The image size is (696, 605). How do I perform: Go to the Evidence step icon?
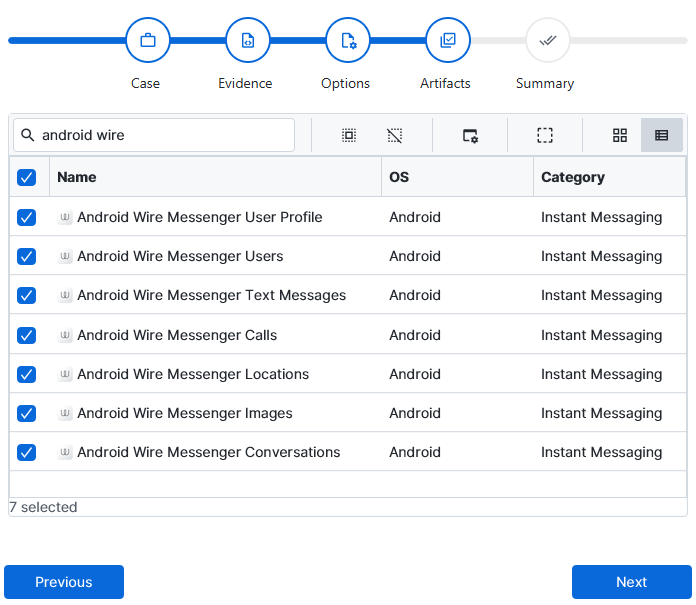point(248,40)
